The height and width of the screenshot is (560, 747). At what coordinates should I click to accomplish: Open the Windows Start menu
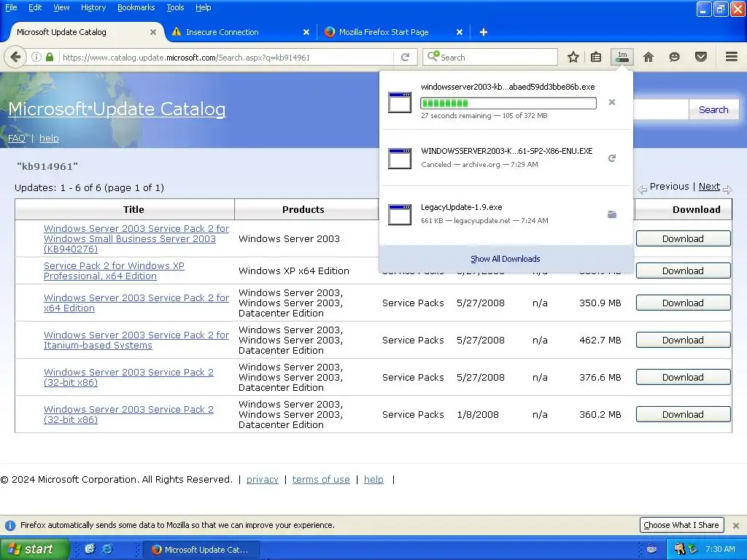point(34,549)
